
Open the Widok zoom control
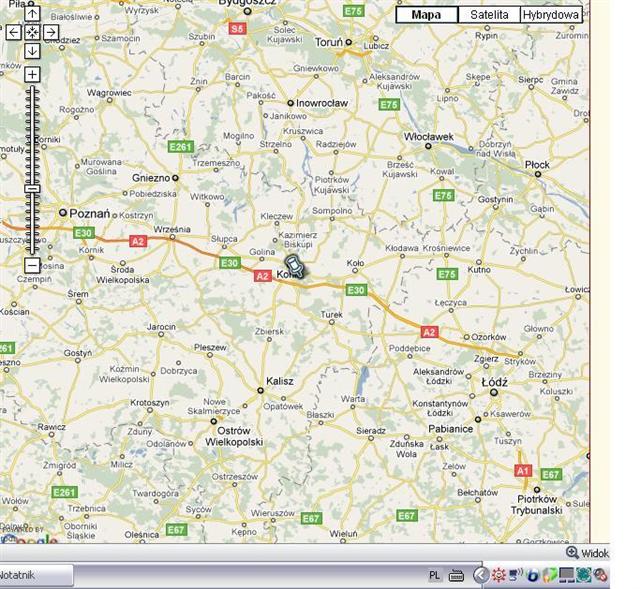tap(587, 552)
